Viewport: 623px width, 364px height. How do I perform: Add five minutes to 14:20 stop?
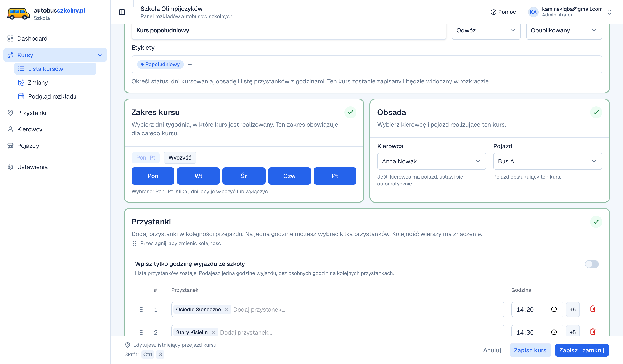point(572,310)
